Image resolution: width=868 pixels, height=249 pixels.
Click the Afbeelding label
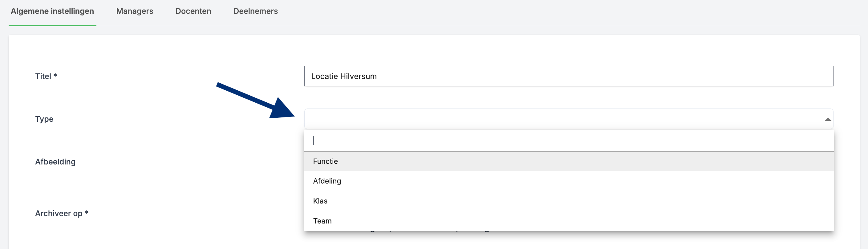pos(55,162)
